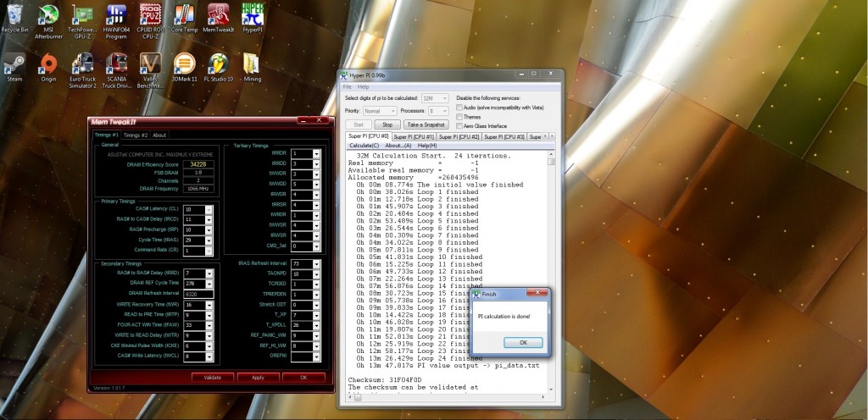The height and width of the screenshot is (420, 868).
Task: Click the Stop button in Hyper PI
Action: point(387,124)
